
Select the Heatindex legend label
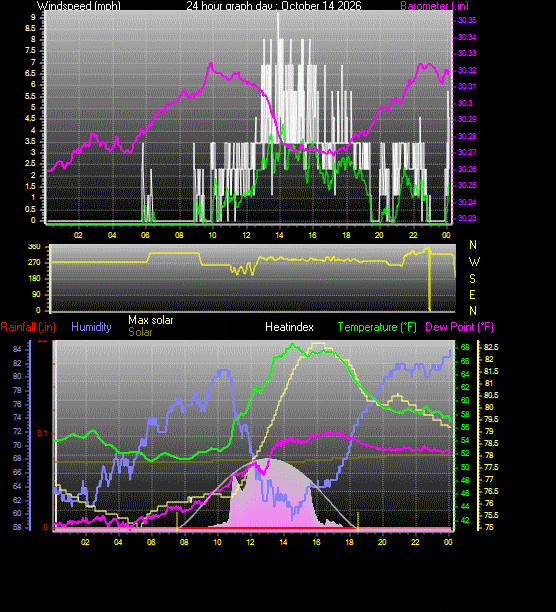point(289,327)
